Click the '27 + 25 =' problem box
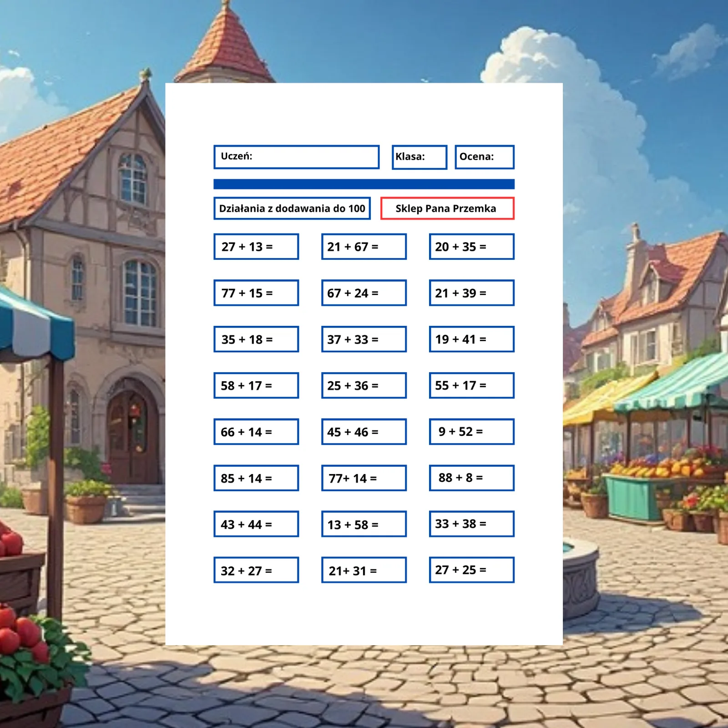 (x=472, y=570)
